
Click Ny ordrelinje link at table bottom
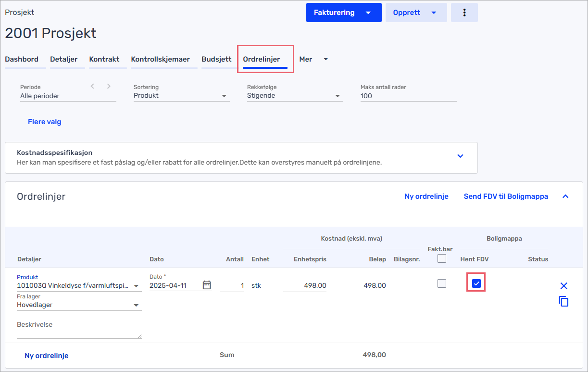(47, 356)
